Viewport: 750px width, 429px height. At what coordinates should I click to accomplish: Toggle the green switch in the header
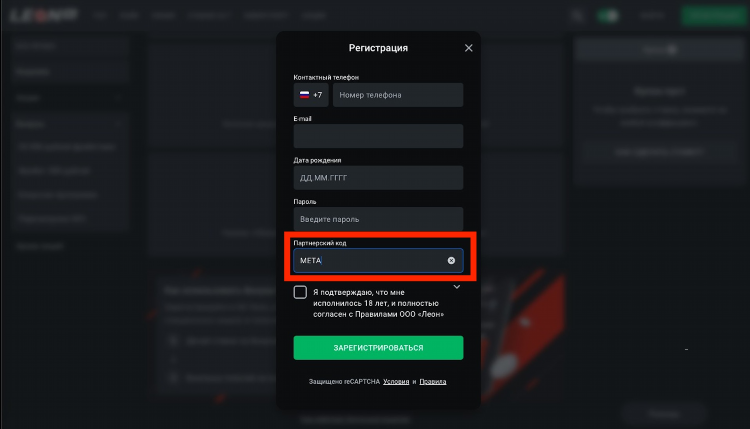point(608,16)
